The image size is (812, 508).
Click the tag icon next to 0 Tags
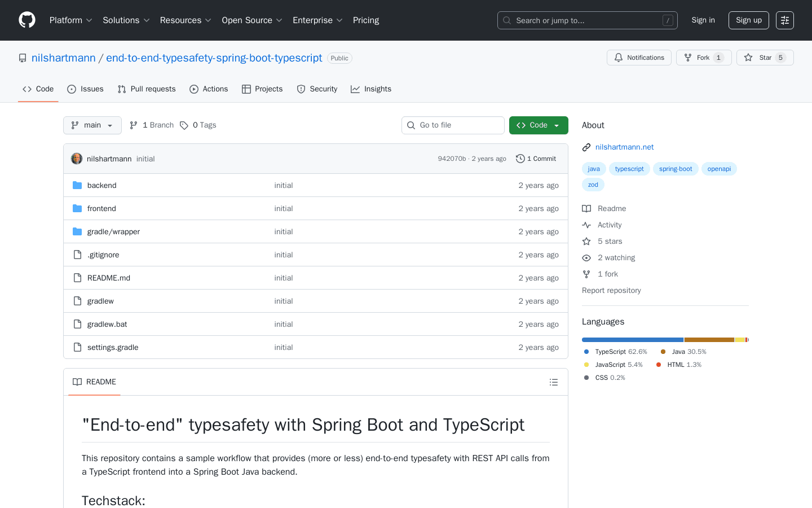coord(184,125)
